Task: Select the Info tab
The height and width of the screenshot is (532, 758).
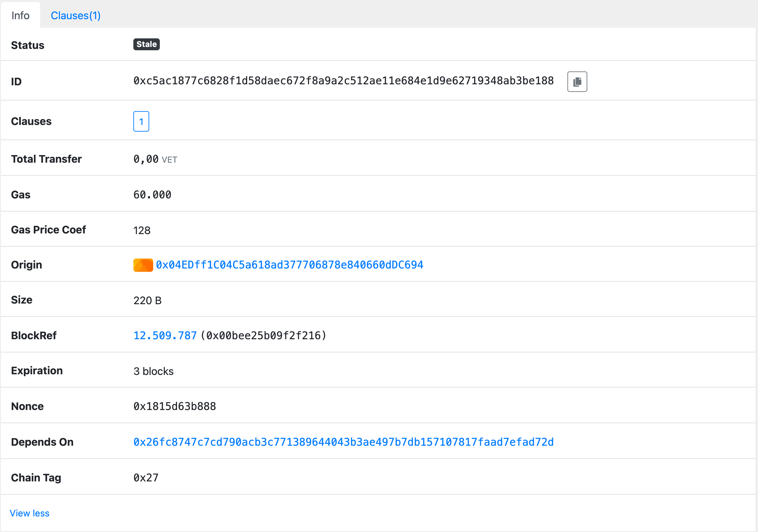Action: click(x=20, y=16)
